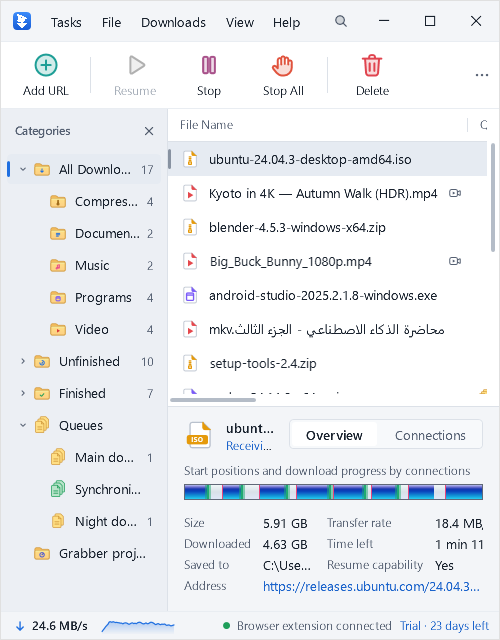
Task: Select Kyoto in 4K Autumn Walk file
Action: [327, 193]
